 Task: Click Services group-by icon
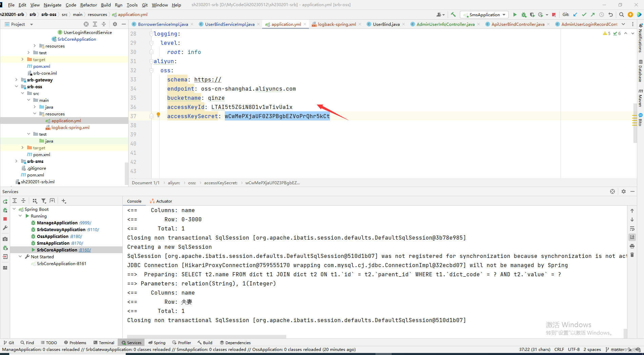tap(35, 201)
